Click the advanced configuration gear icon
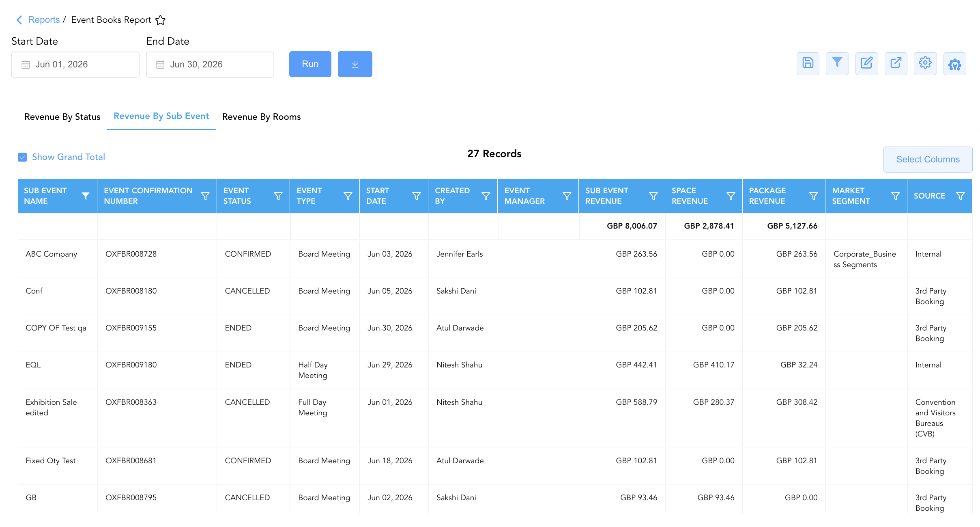 click(954, 63)
